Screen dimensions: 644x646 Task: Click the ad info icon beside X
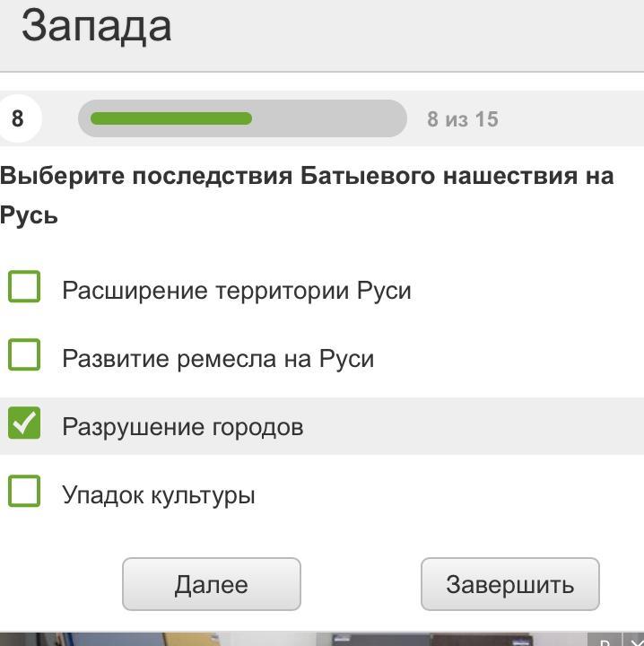coord(605,641)
